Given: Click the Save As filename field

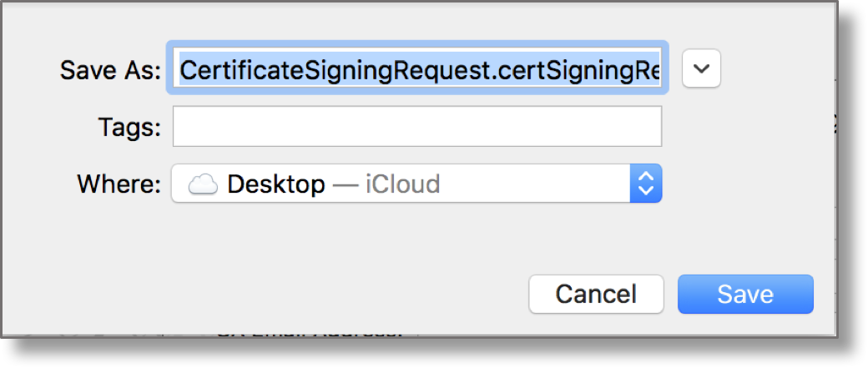Looking at the screenshot, I should [x=417, y=70].
